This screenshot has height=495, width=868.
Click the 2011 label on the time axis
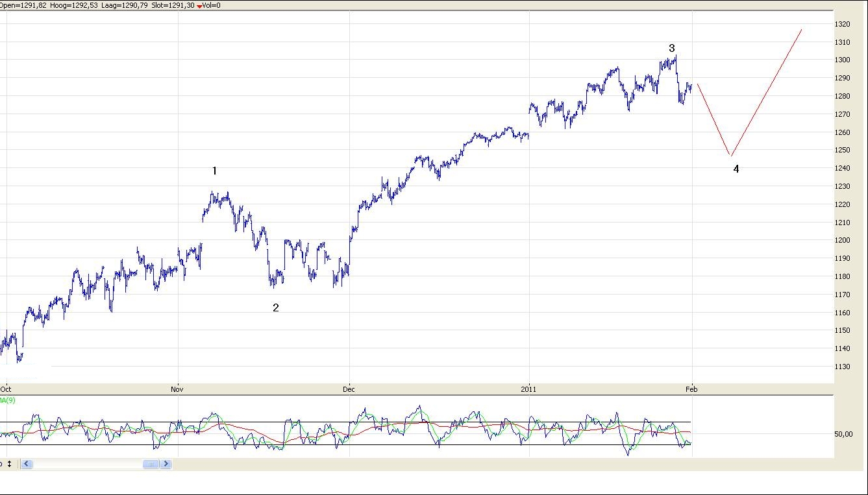click(530, 389)
